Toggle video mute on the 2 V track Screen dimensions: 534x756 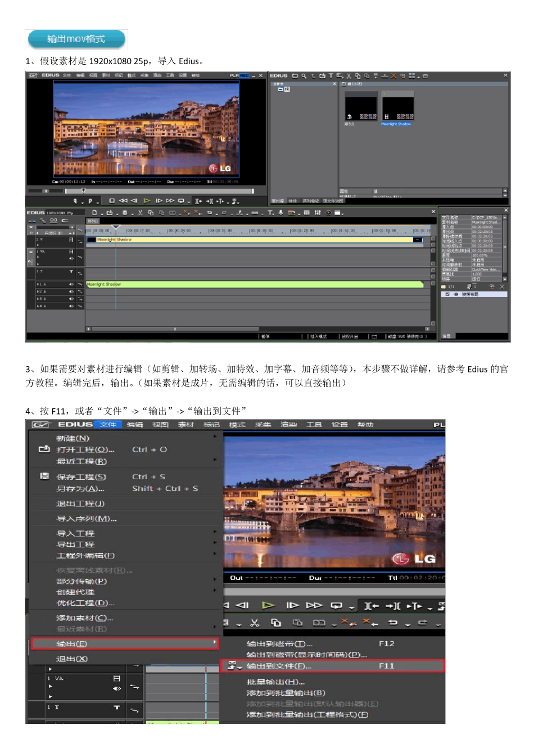coord(71,240)
